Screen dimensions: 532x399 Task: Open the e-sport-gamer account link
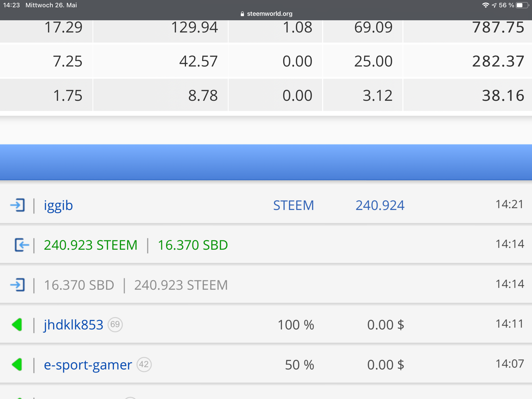tap(88, 365)
